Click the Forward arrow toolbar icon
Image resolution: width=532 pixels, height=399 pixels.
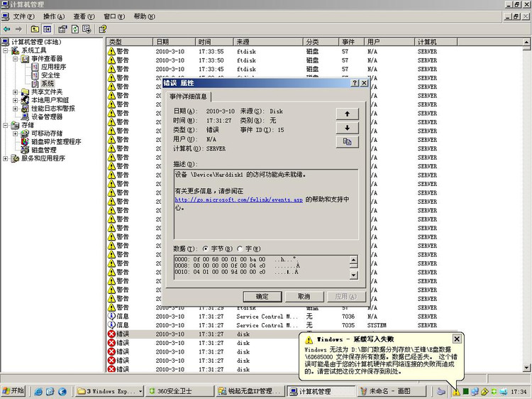pos(18,29)
